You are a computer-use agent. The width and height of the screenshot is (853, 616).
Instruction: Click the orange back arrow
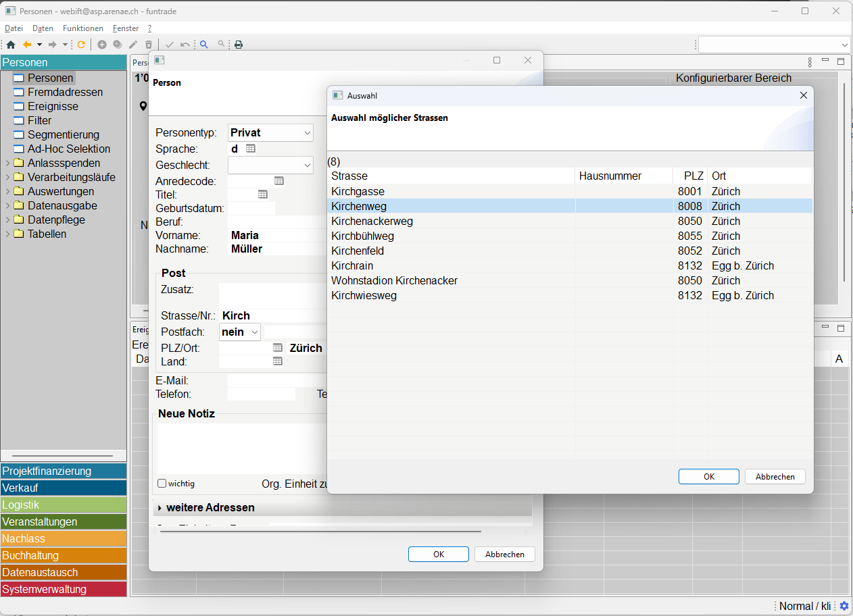(27, 45)
